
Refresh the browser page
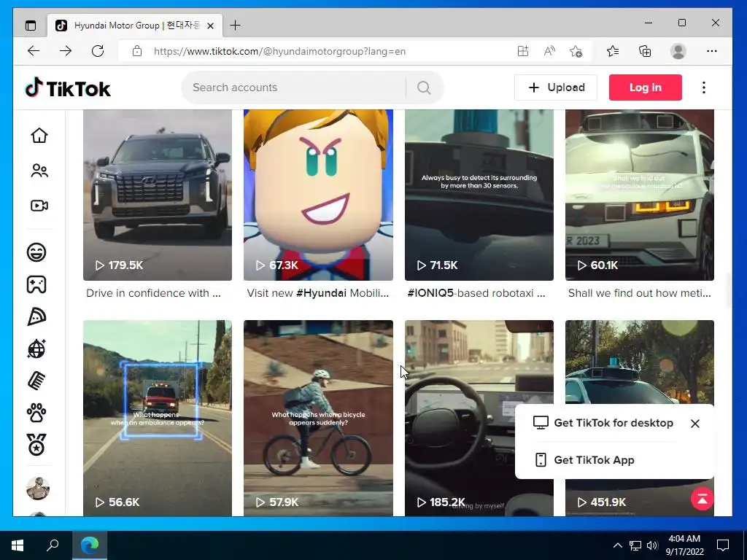click(x=98, y=51)
